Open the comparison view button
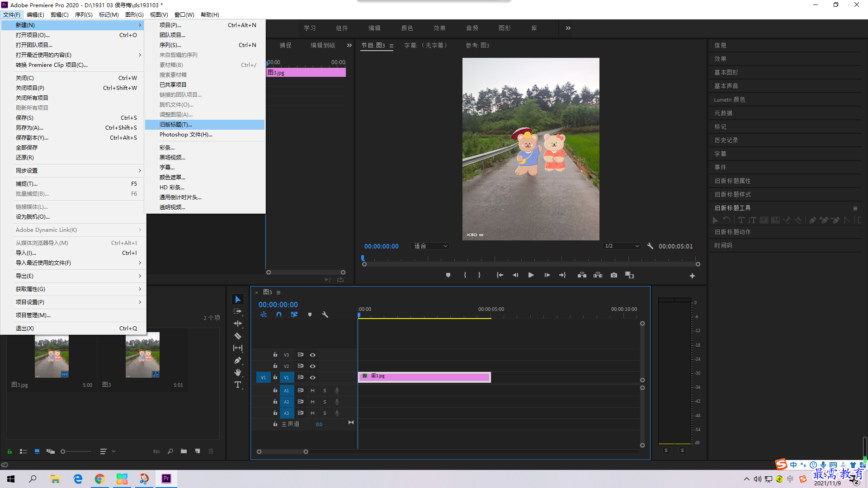The image size is (868, 488). click(629, 275)
